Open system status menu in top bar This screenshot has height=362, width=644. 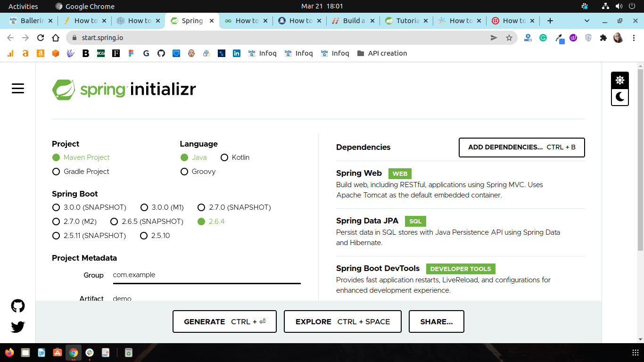(x=619, y=6)
